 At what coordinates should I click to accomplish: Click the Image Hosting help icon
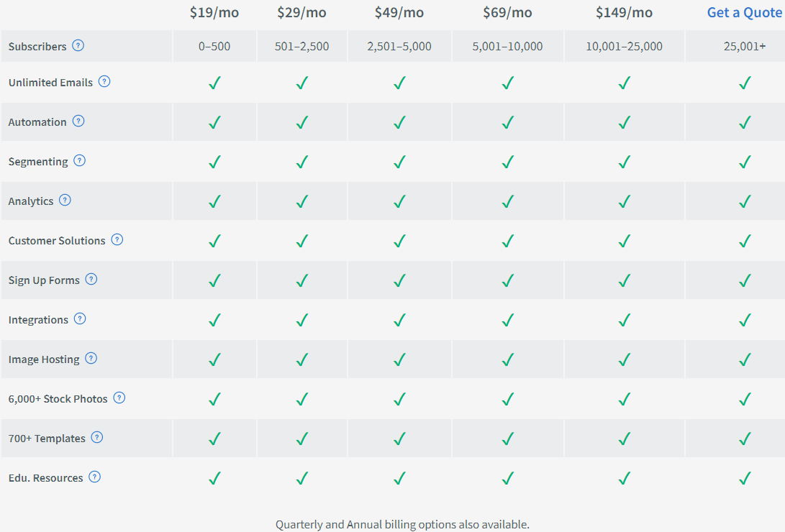coord(91,358)
